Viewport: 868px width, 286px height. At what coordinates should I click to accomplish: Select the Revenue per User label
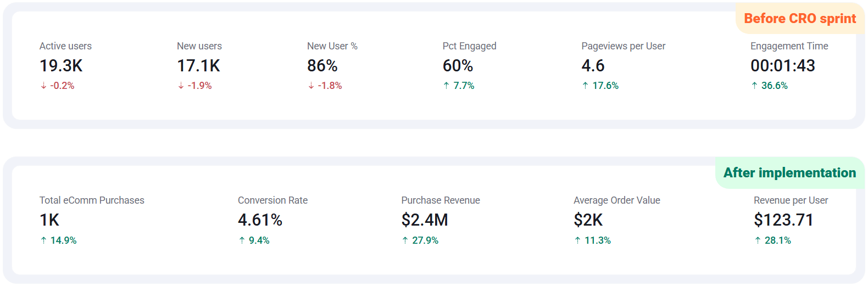[791, 200]
